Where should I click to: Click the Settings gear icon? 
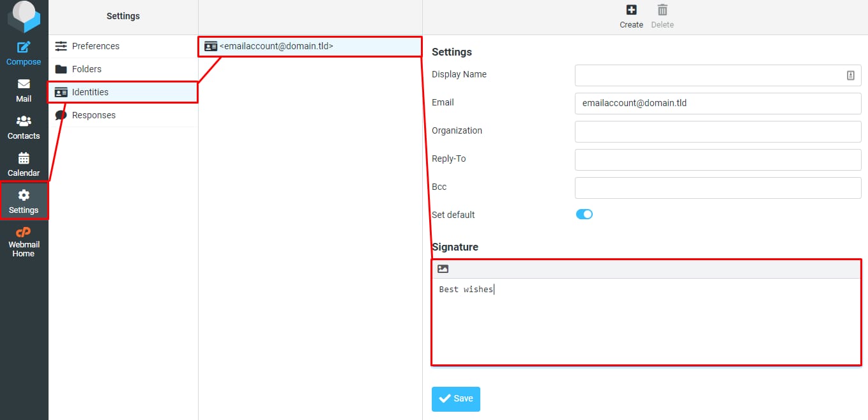24,199
